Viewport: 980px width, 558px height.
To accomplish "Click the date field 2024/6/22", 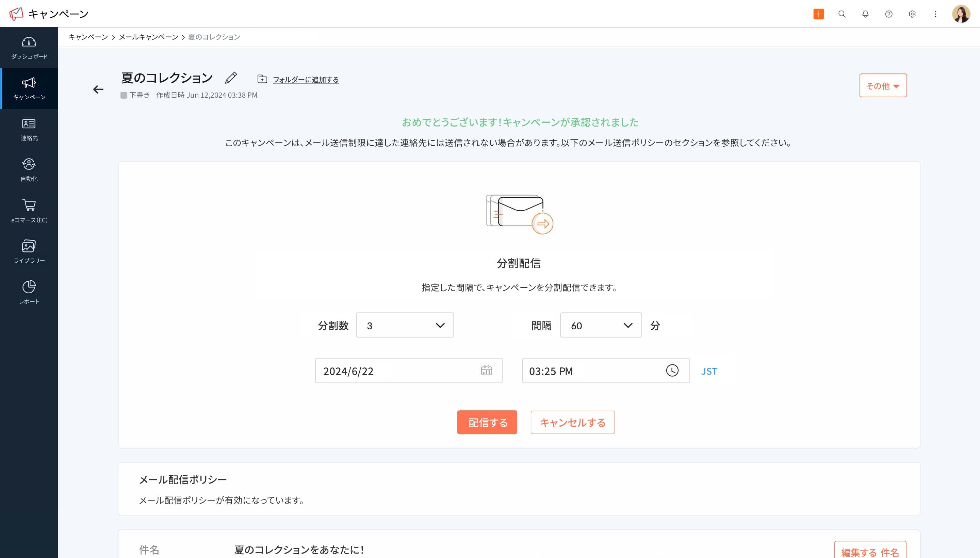I will pyautogui.click(x=409, y=371).
